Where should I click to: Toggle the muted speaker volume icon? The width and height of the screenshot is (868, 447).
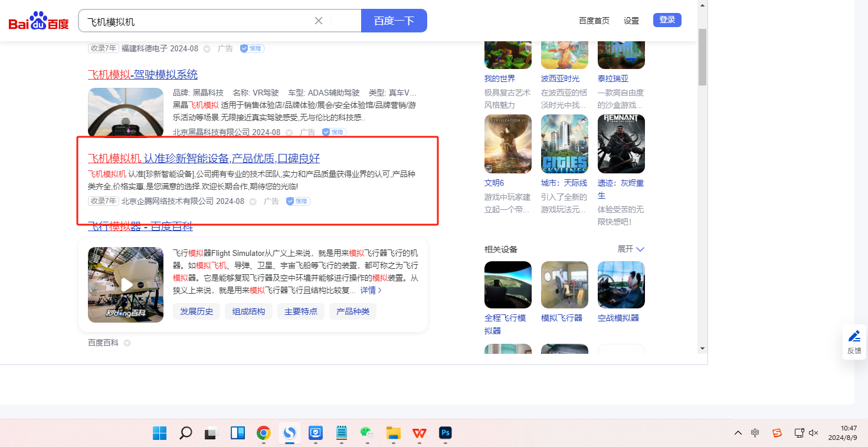pos(813,433)
